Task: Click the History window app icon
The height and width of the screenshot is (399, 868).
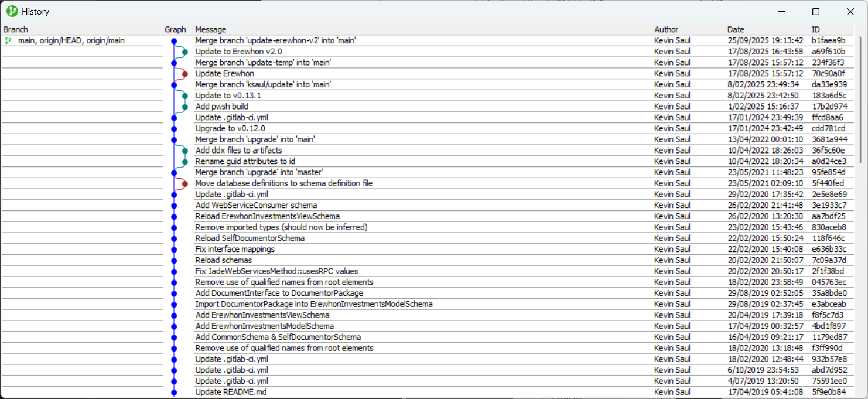Action: tap(12, 11)
